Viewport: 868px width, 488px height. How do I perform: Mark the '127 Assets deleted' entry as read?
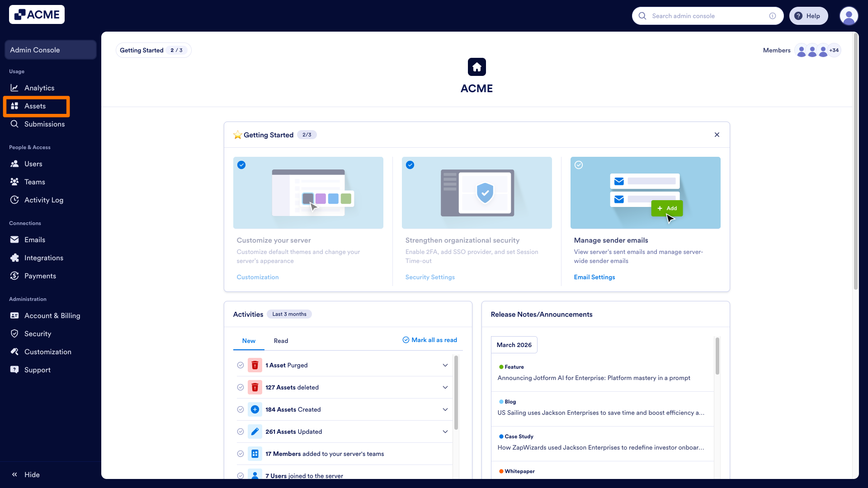[241, 387]
